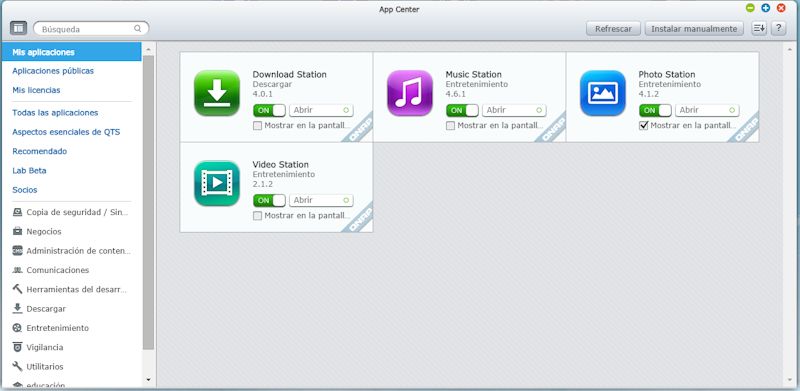Click the Vigilancia camera icon

click(x=17, y=347)
